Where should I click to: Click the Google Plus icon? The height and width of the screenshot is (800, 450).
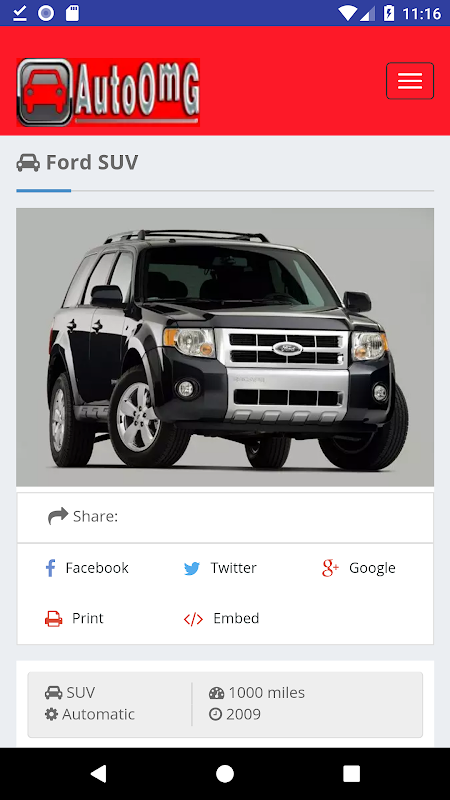330,568
